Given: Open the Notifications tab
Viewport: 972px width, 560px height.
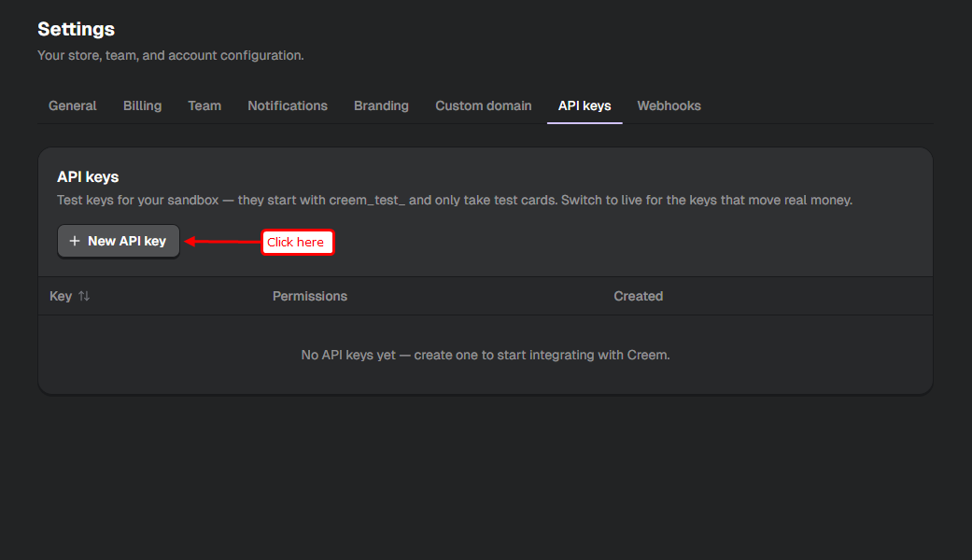Looking at the screenshot, I should pyautogui.click(x=288, y=105).
